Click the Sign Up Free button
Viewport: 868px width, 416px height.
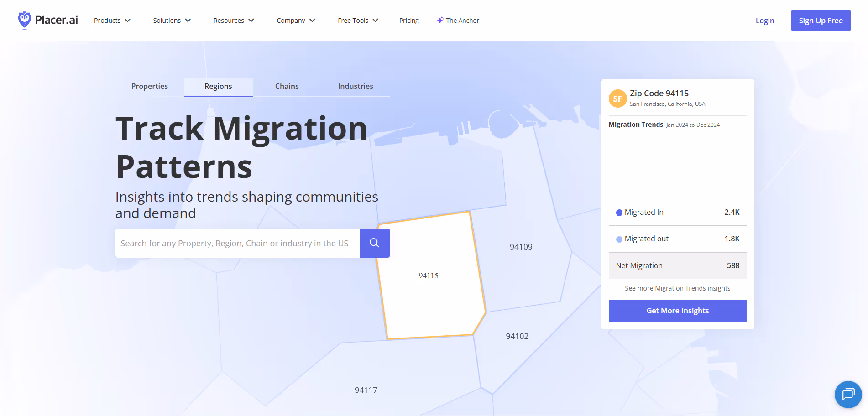click(821, 21)
